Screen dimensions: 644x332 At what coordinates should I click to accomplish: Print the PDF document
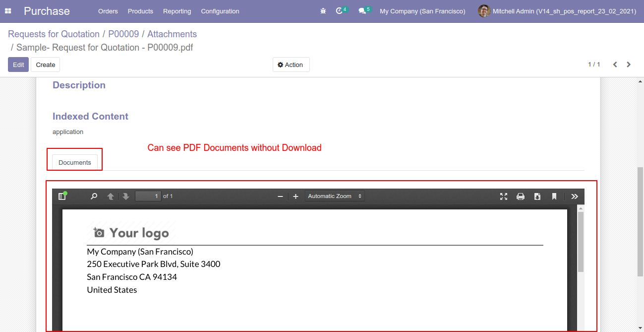click(x=521, y=197)
